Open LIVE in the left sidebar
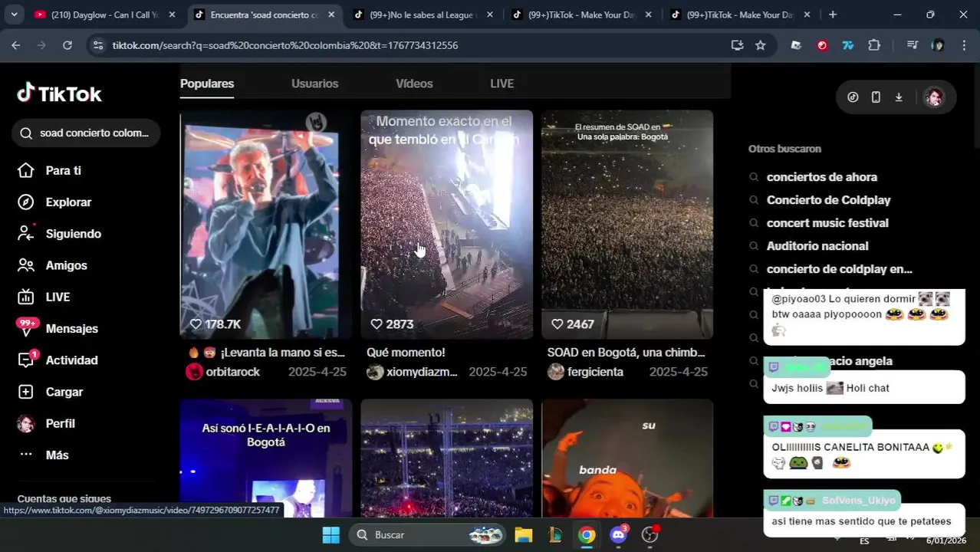The width and height of the screenshot is (980, 552). [x=58, y=297]
